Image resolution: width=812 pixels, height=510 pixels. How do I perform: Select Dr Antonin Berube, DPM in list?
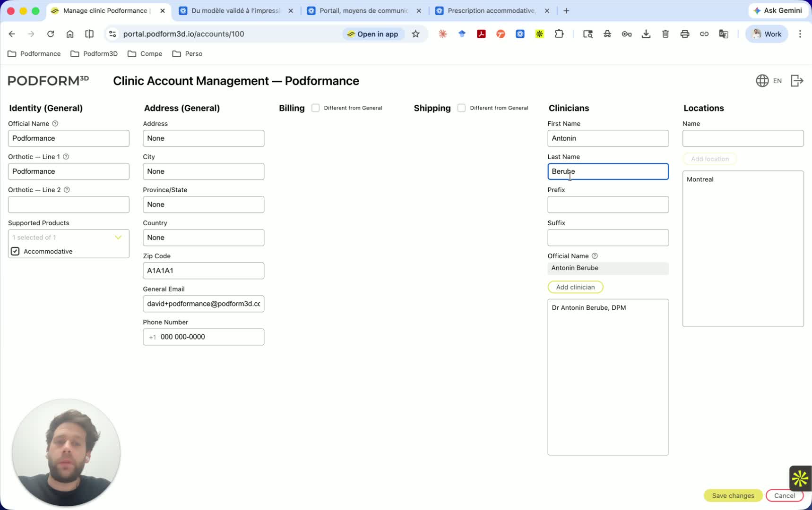click(x=589, y=307)
